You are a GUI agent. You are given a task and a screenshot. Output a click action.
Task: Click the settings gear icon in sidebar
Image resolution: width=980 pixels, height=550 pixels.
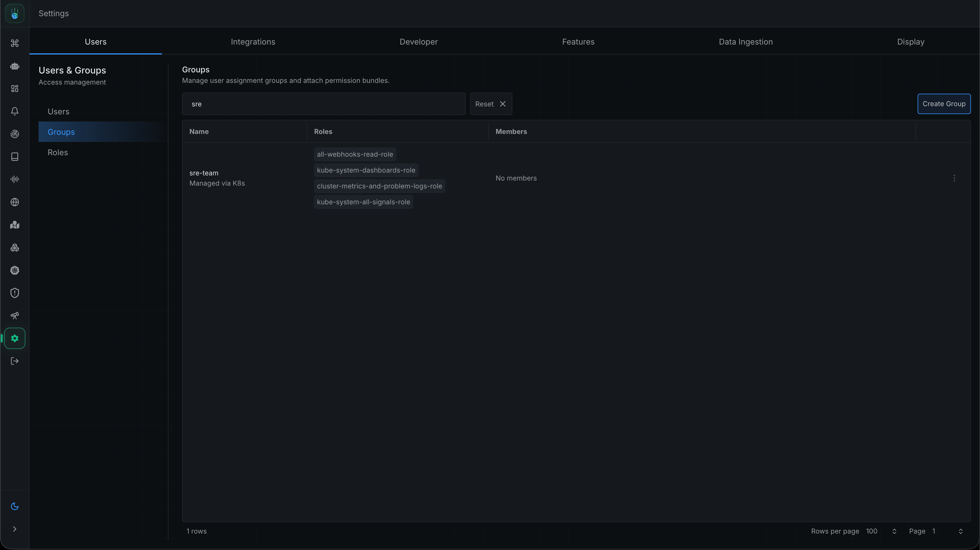[x=14, y=338]
